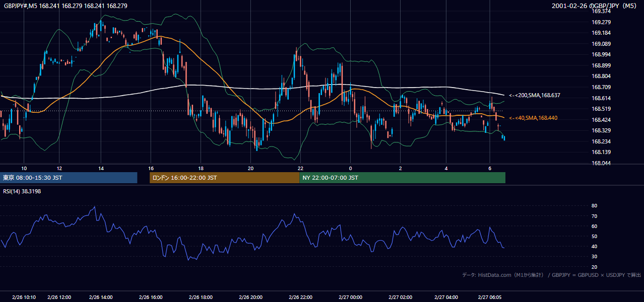The image size is (644, 302).
Task: Click hour label 16 on chart time axis
Action: point(151,168)
